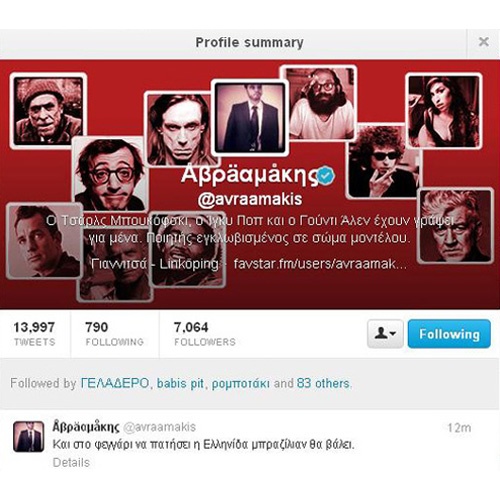Open ρομποτάκι profile link
500x500 pixels.
(241, 384)
